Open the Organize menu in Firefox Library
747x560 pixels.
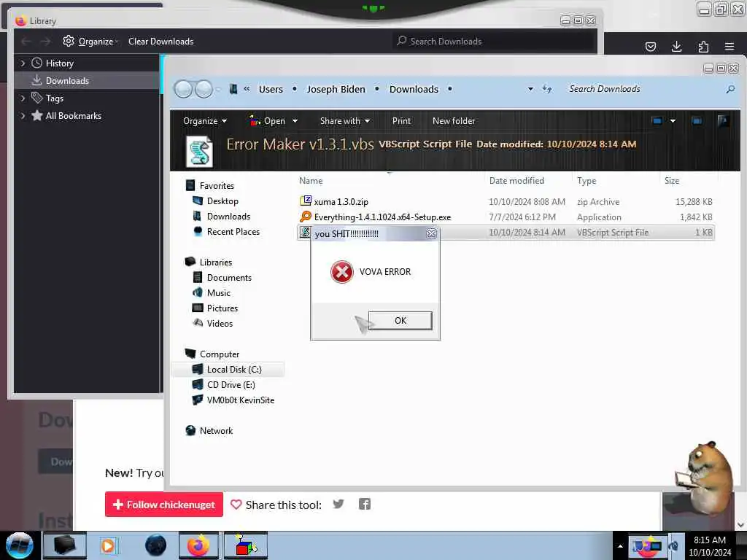[x=90, y=42]
